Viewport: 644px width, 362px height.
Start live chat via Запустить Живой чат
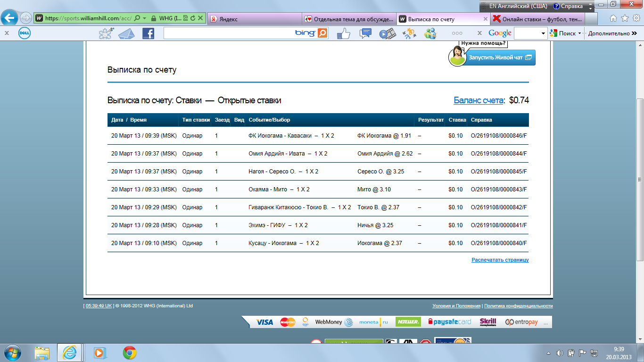[x=500, y=58]
